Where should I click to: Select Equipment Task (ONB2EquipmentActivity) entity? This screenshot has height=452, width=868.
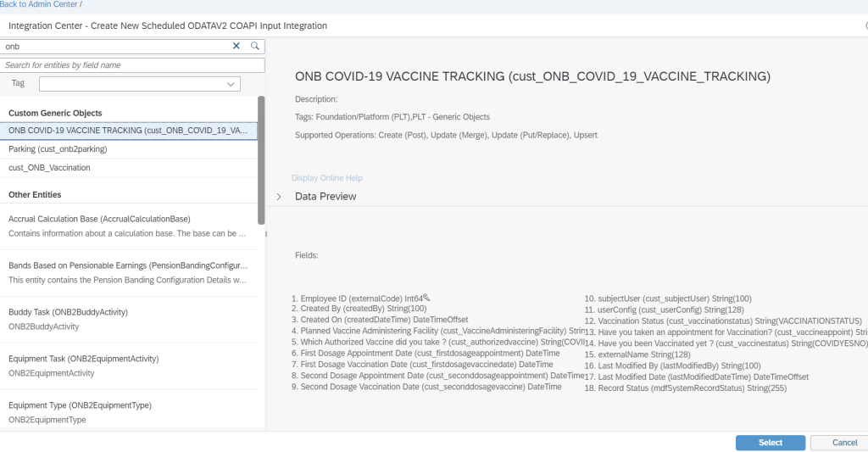(129, 366)
